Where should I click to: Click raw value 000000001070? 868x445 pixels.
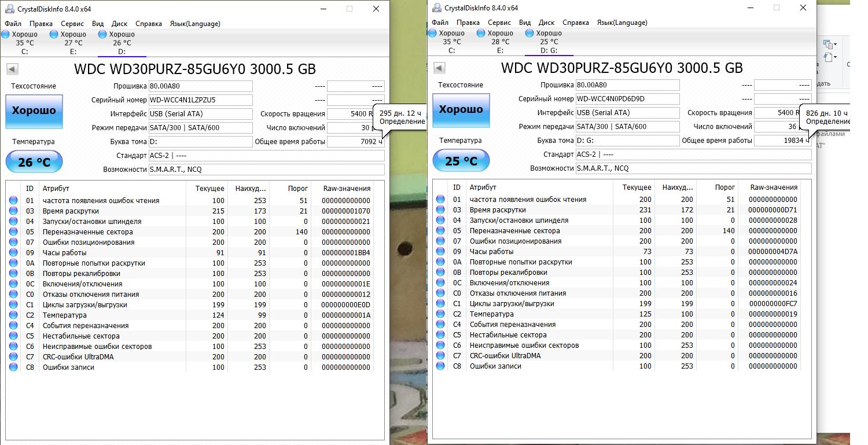coord(345,211)
